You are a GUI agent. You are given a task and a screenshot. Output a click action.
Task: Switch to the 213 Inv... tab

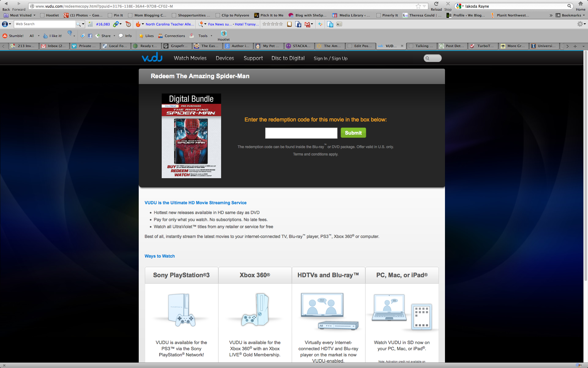tap(24, 46)
